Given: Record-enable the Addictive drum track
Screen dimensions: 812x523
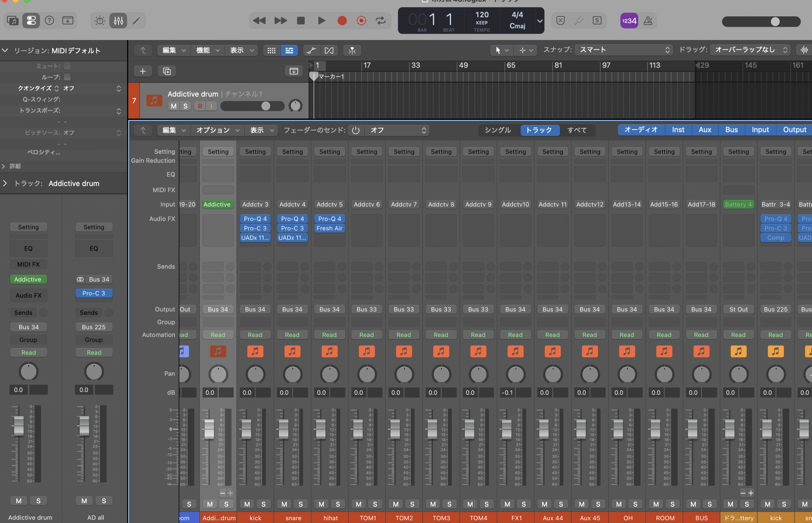Looking at the screenshot, I should click(x=200, y=106).
